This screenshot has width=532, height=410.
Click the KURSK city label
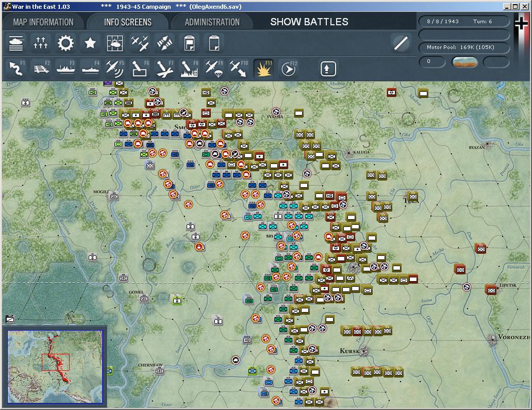coord(349,351)
